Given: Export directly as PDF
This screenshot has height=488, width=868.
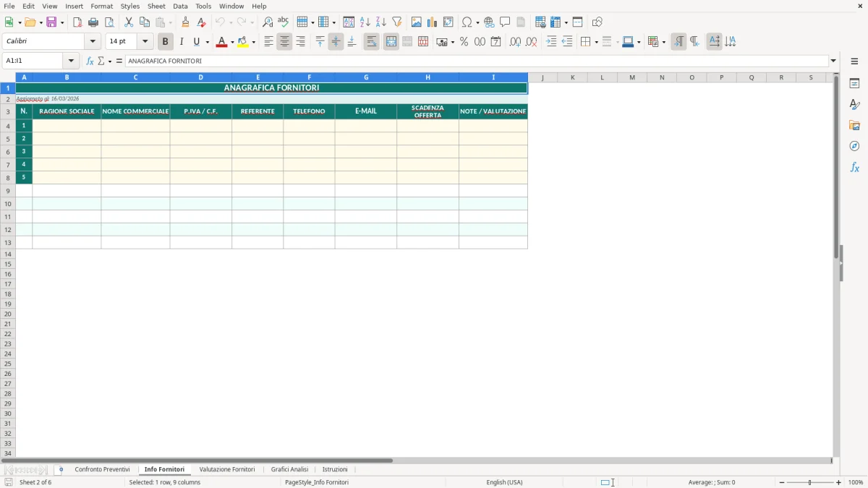Looking at the screenshot, I should (x=77, y=22).
